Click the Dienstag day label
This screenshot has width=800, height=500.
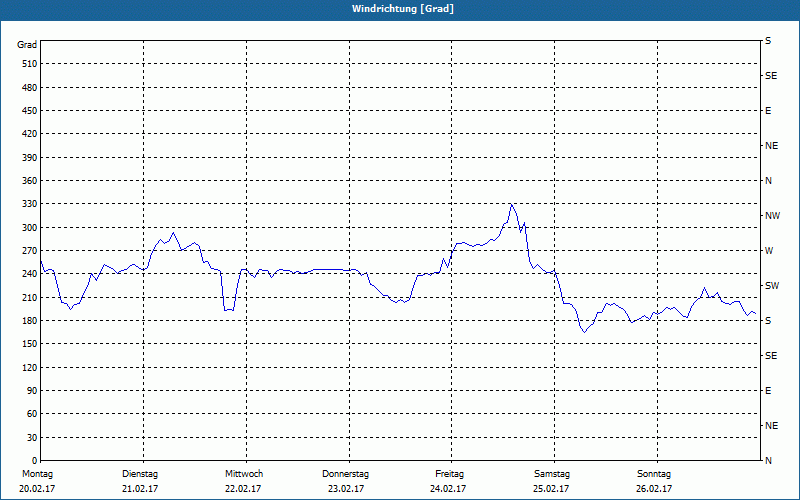[140, 474]
